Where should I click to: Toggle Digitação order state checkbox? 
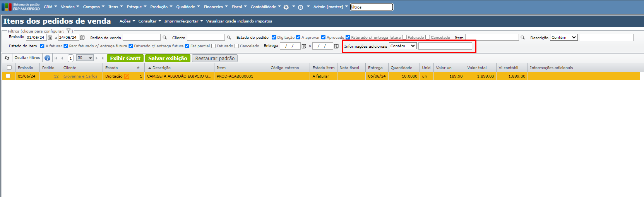click(x=274, y=37)
